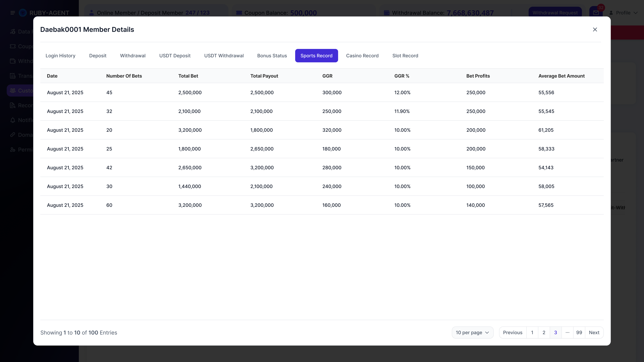Select the Bonus Status tab
Image resolution: width=644 pixels, height=362 pixels.
pos(272,56)
